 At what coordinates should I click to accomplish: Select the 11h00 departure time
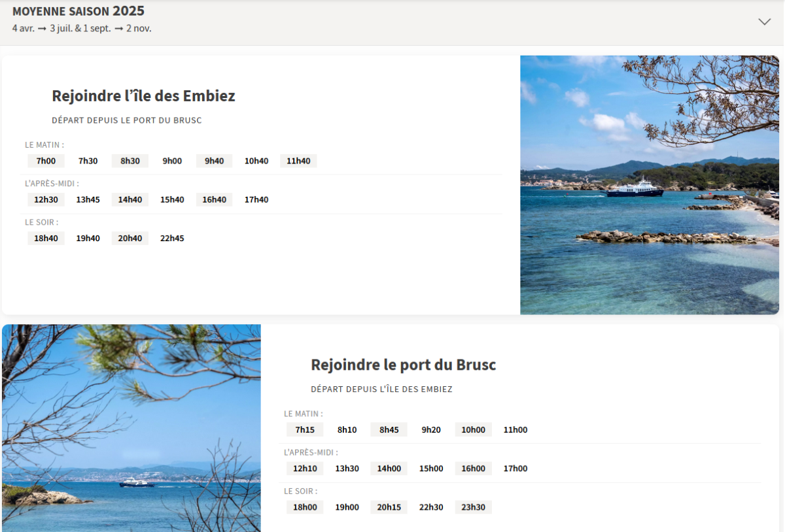coord(515,429)
